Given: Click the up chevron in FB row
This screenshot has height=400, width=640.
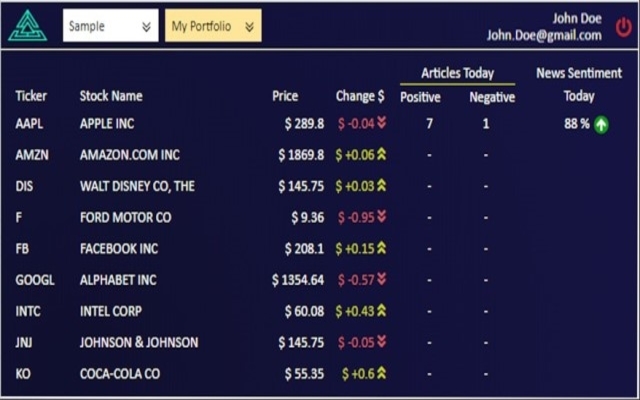Looking at the screenshot, I should click(x=382, y=248).
